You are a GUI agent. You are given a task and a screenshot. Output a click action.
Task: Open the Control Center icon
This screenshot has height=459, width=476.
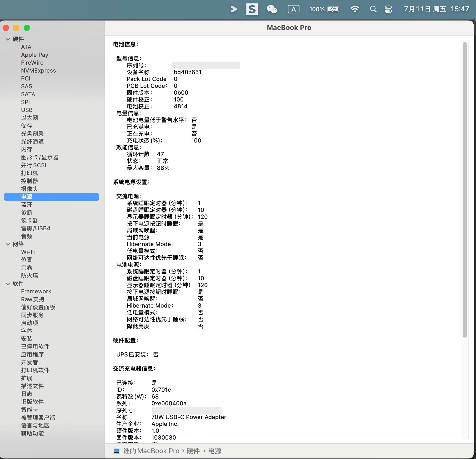(x=388, y=9)
